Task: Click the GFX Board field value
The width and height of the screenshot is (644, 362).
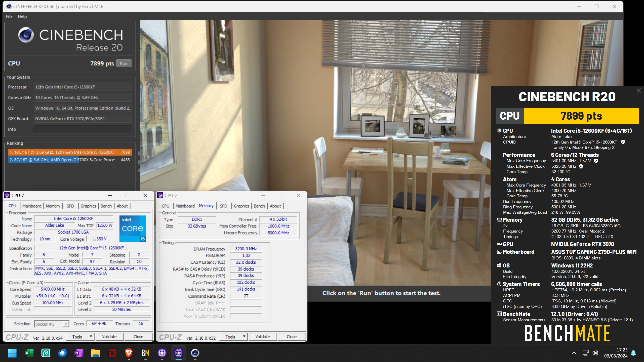Action: click(83, 119)
